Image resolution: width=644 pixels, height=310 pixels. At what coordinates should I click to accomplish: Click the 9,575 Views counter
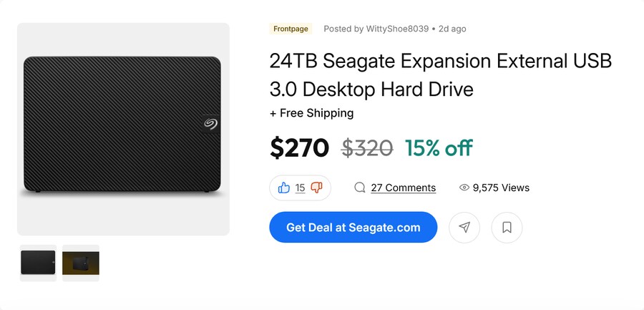[501, 188]
